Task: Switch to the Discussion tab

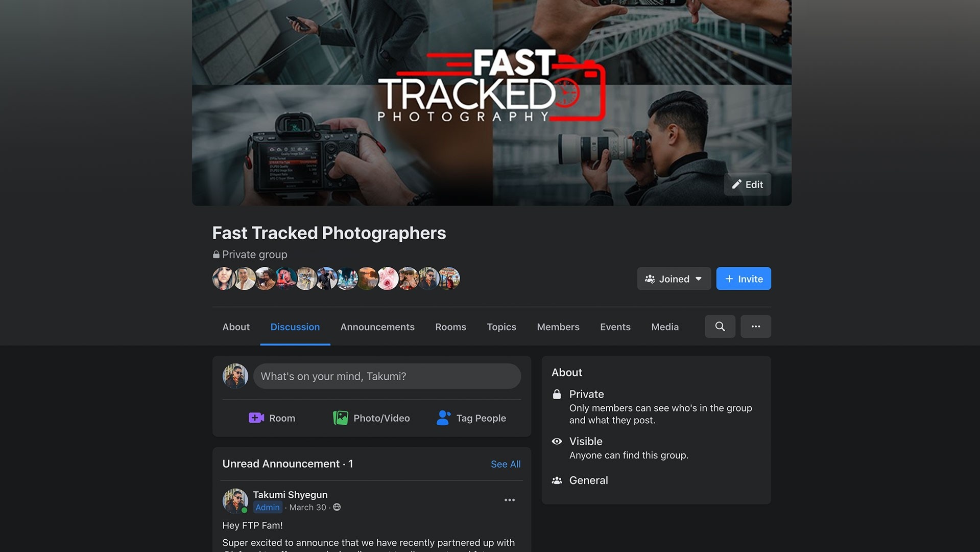Action: coord(295,327)
